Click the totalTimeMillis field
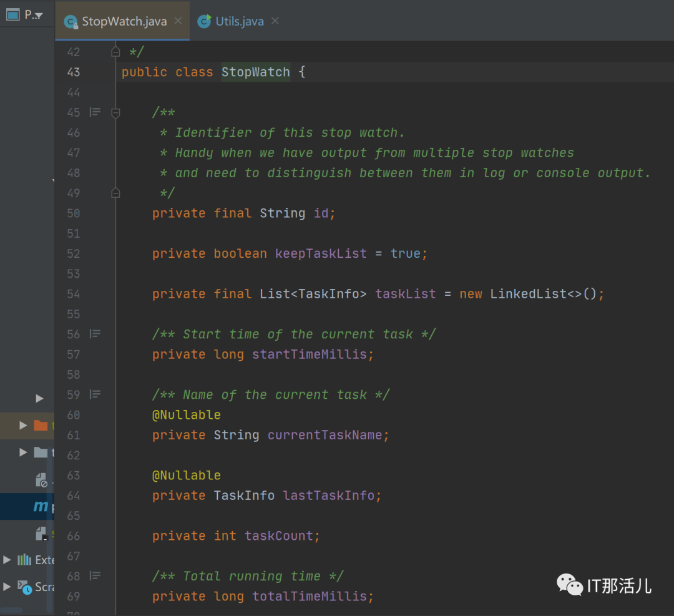The width and height of the screenshot is (674, 616). point(310,597)
